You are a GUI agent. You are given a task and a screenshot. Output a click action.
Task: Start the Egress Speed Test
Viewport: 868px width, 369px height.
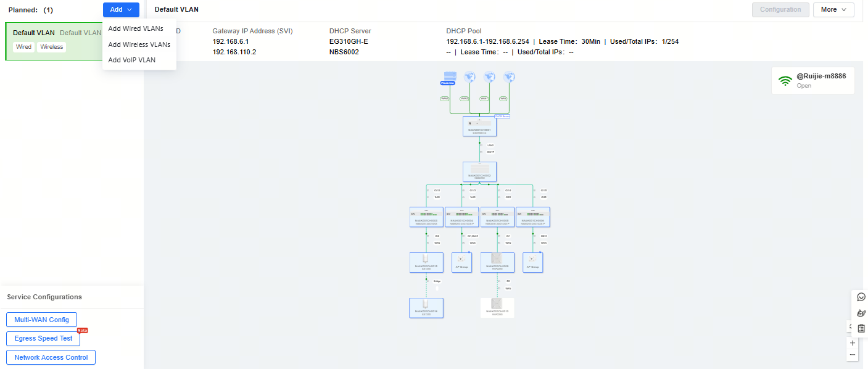43,338
